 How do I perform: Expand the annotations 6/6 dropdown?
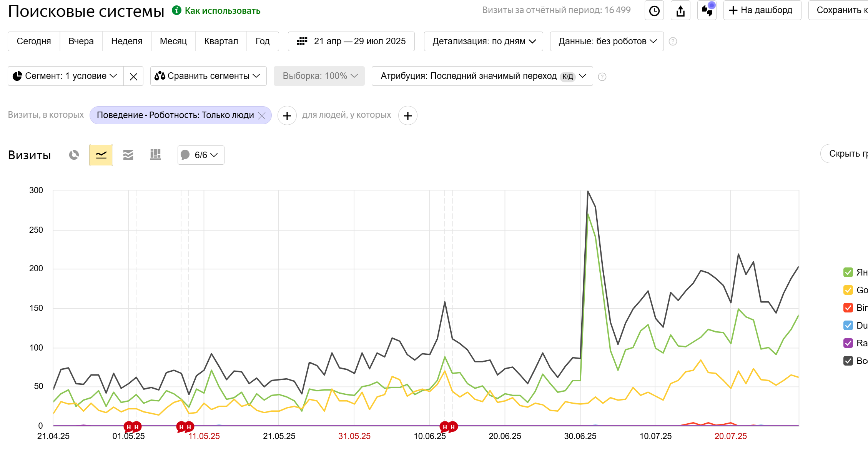(201, 155)
